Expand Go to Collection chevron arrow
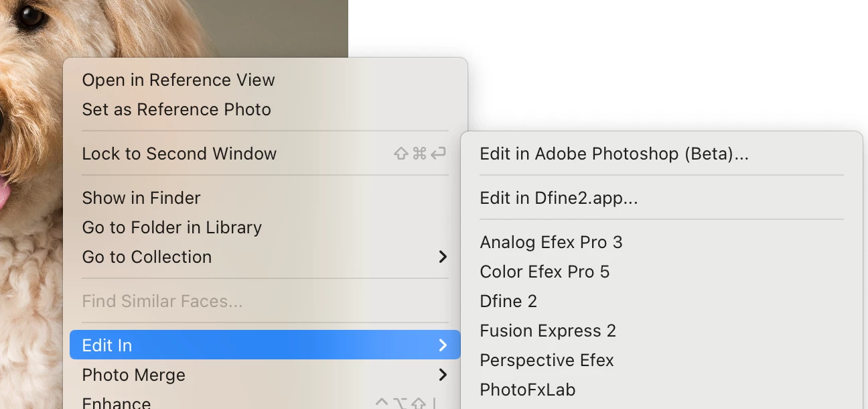The width and height of the screenshot is (868, 409). coord(442,257)
